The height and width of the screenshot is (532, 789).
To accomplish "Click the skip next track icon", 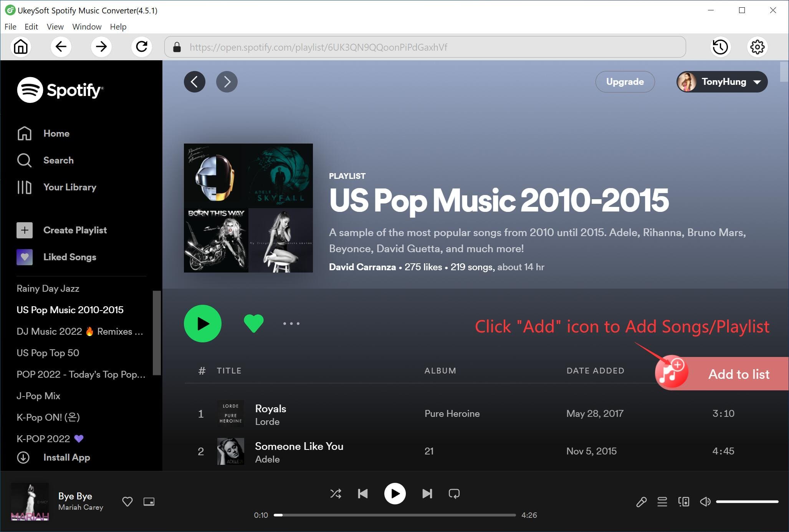I will click(x=427, y=493).
